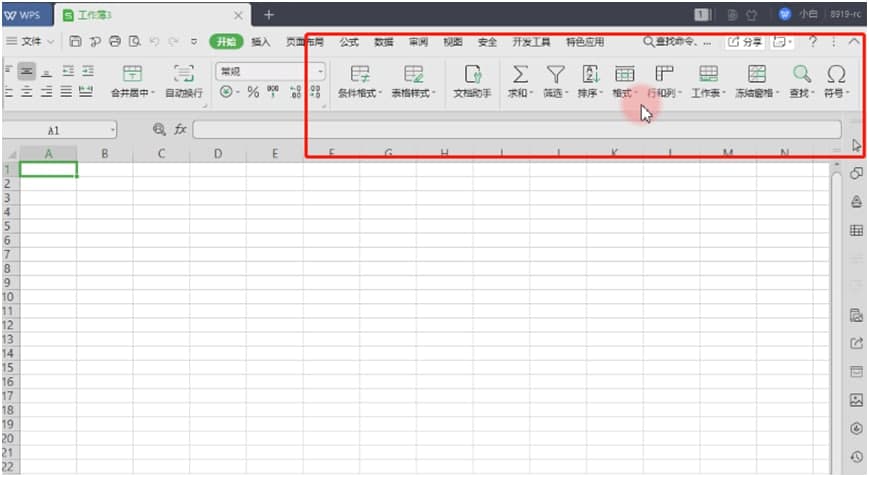869x477 pixels.
Task: Toggle horizontal center alignment button
Action: pyautogui.click(x=26, y=91)
